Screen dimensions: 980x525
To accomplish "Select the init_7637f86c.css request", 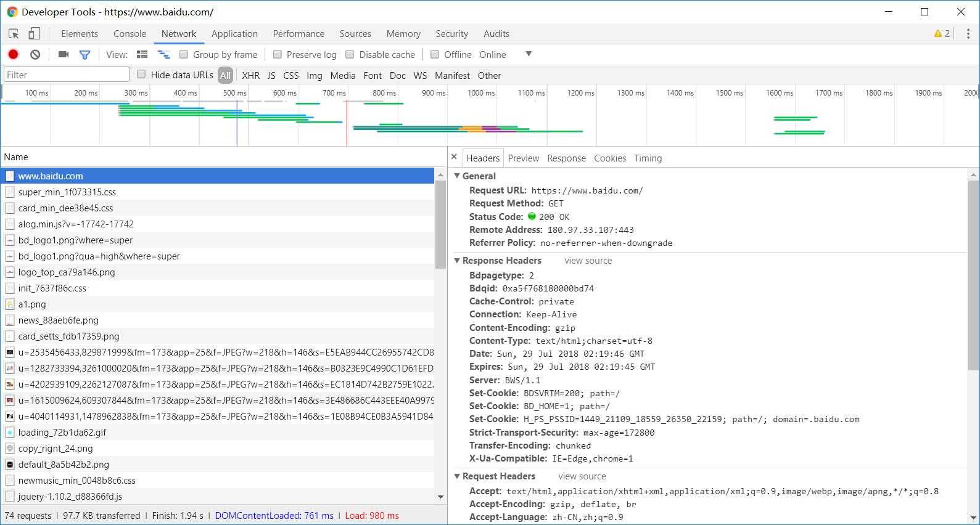I will pyautogui.click(x=218, y=288).
